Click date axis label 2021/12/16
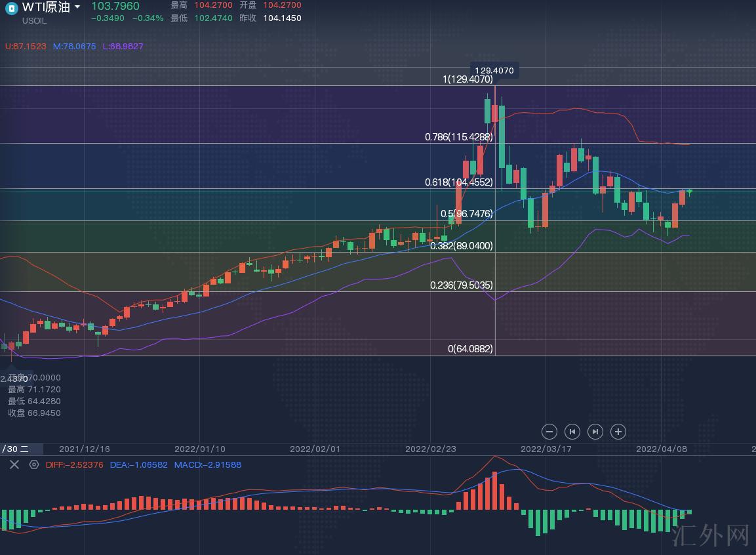Screen dimensions: 756x555 pos(85,449)
